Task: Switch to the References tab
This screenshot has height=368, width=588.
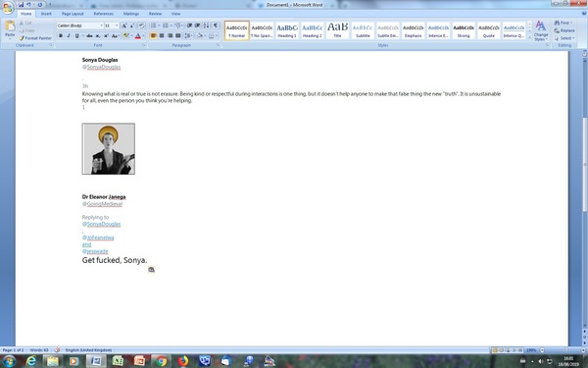Action: point(104,14)
